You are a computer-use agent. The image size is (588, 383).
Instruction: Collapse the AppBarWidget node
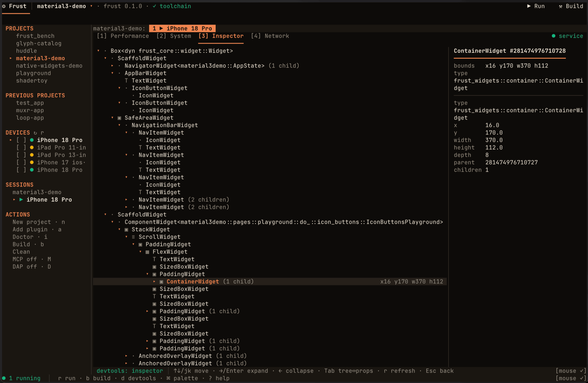(x=112, y=73)
